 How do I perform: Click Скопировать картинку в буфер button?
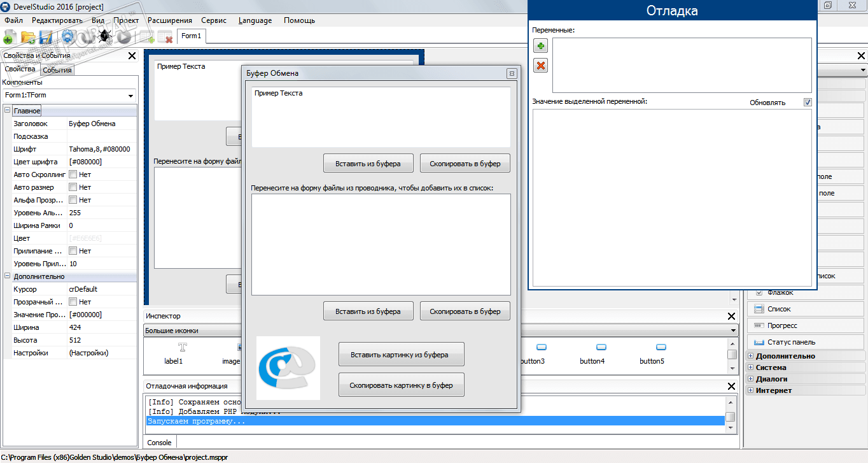pos(402,385)
